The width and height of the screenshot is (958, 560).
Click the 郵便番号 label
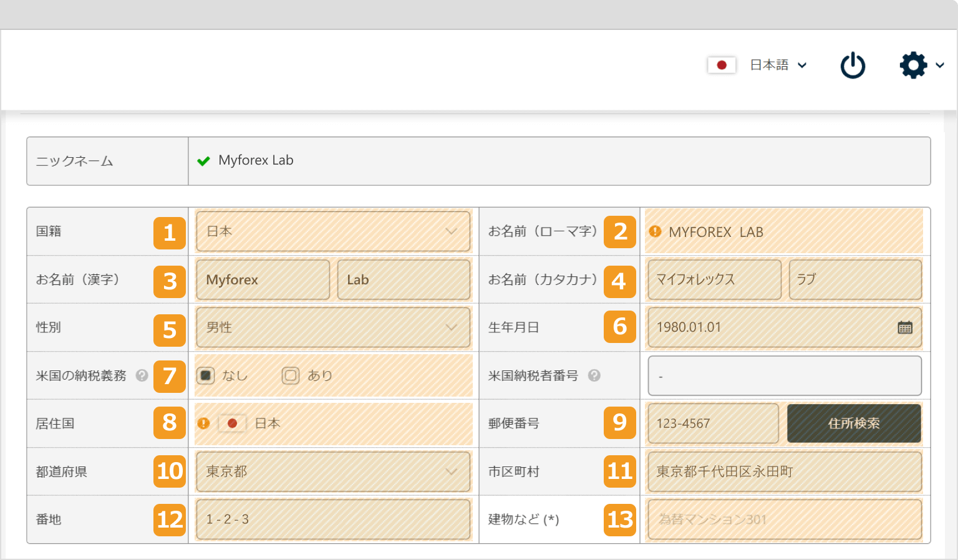(513, 423)
